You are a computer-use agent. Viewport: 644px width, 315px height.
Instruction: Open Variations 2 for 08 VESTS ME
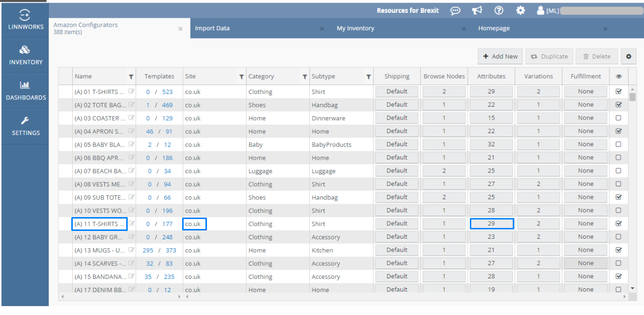(539, 184)
